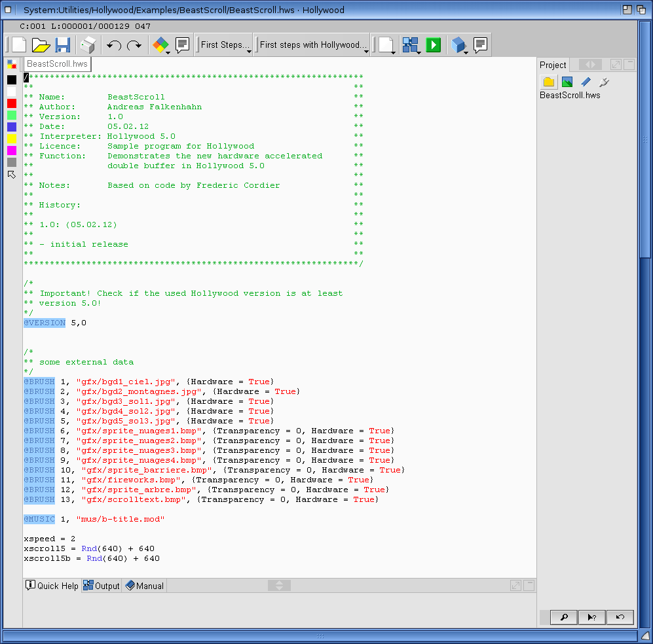Image resolution: width=653 pixels, height=644 pixels.
Task: Click the line "xspeed = 2"
Action: coord(50,539)
